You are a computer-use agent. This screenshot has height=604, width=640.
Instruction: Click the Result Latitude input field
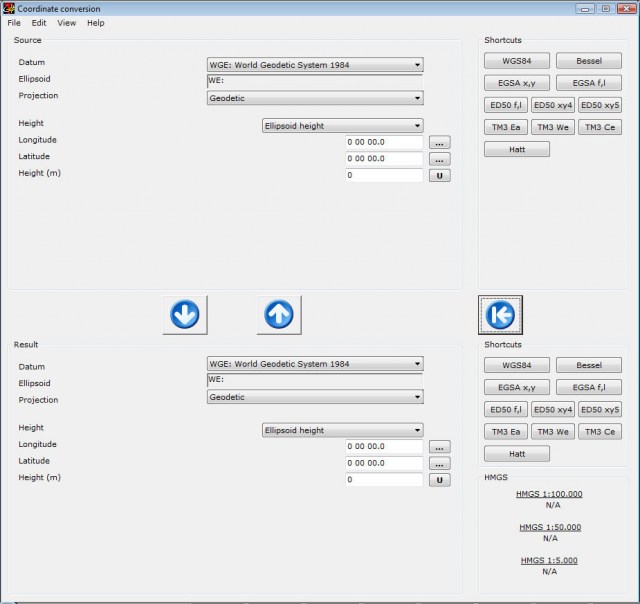point(384,464)
